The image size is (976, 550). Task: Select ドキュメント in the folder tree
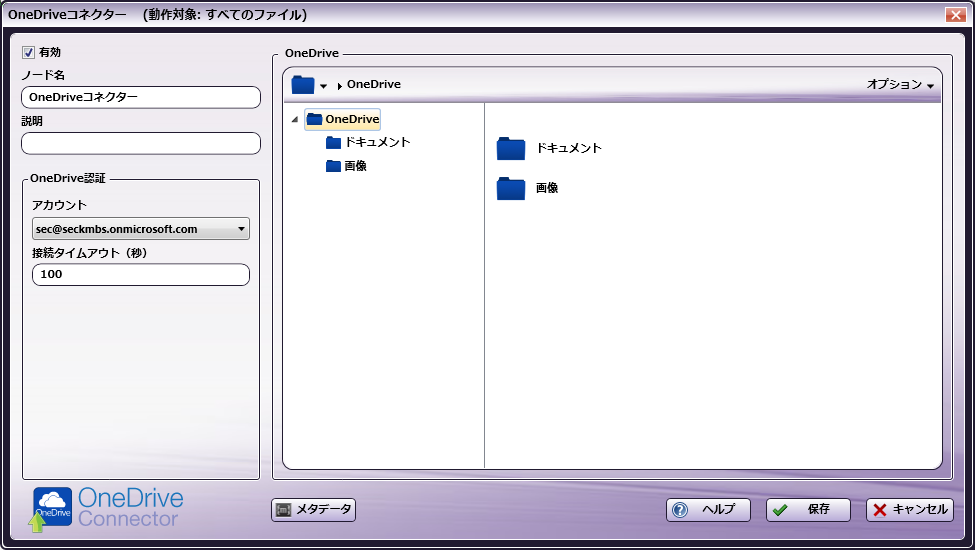click(377, 142)
